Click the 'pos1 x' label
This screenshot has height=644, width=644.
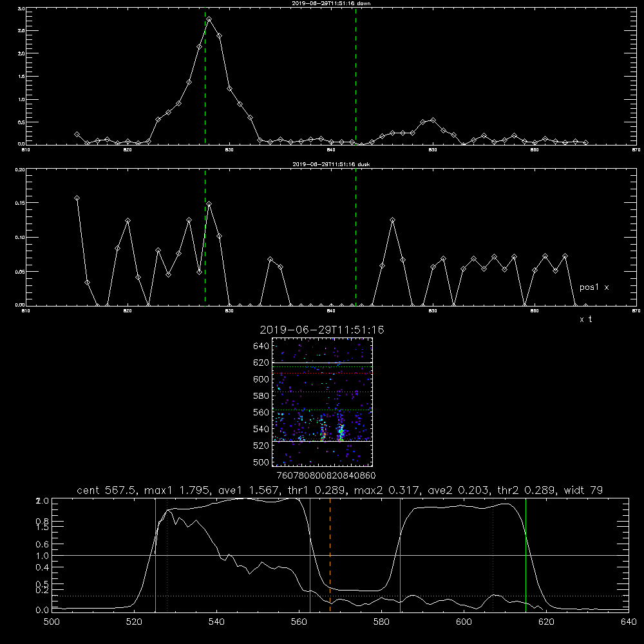594,287
